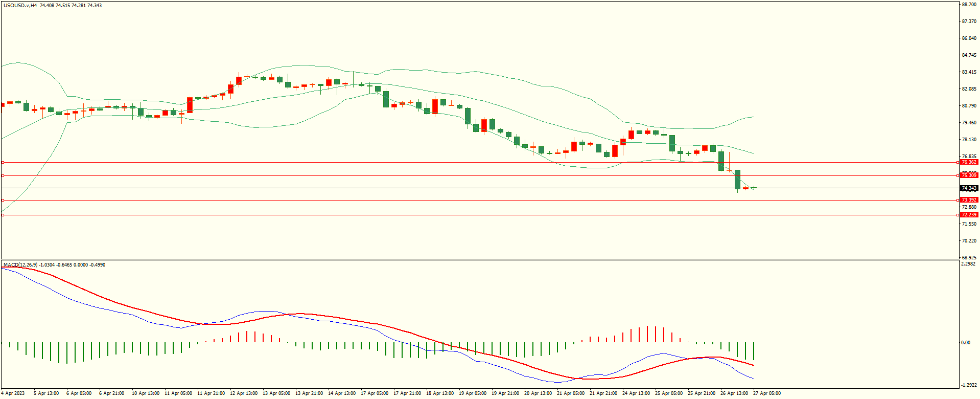Click the red 72.239 price level tag
Image resolution: width=980 pixels, height=399 pixels.
(x=969, y=215)
